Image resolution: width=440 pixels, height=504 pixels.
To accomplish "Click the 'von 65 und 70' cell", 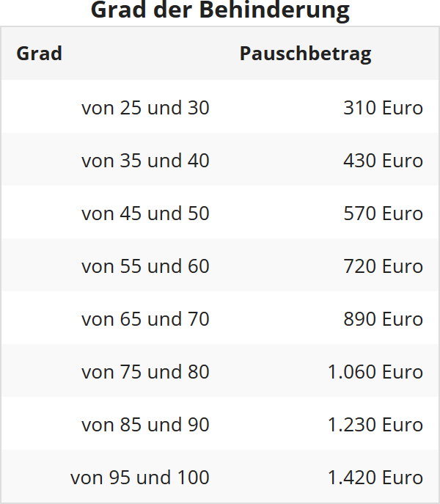I will [x=145, y=319].
